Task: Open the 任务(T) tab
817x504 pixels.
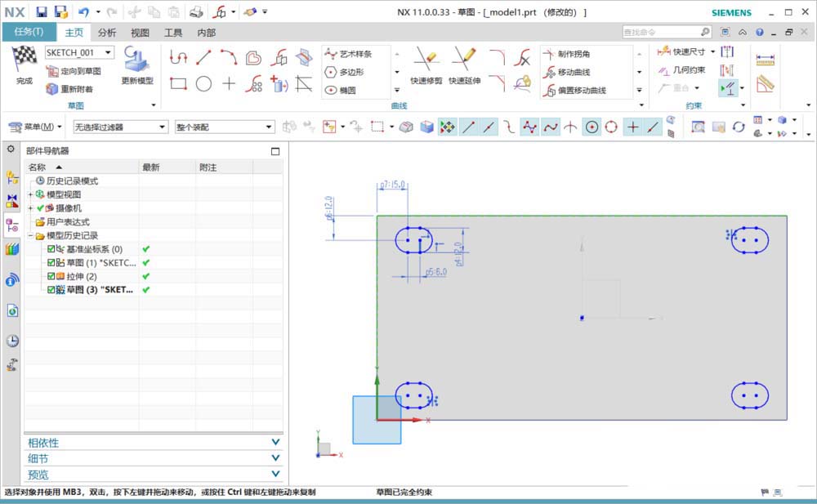Action: click(29, 32)
